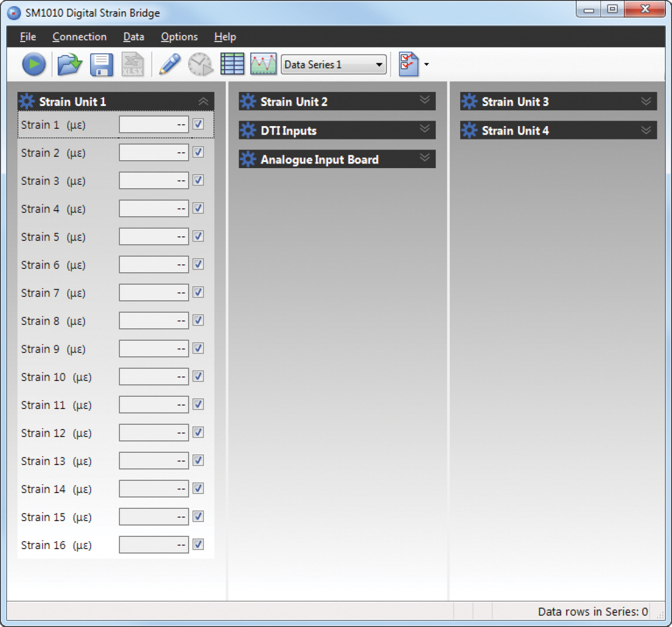Click the gear icon of Strain Unit 4
The image size is (672, 627).
[x=469, y=131]
